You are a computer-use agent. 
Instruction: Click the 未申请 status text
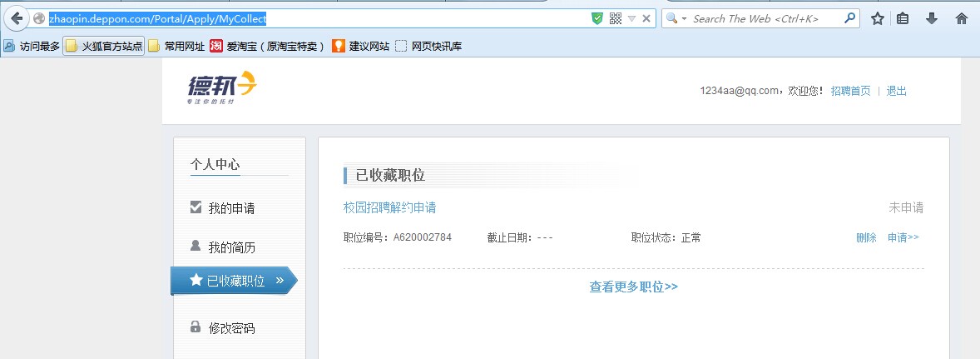pos(906,207)
